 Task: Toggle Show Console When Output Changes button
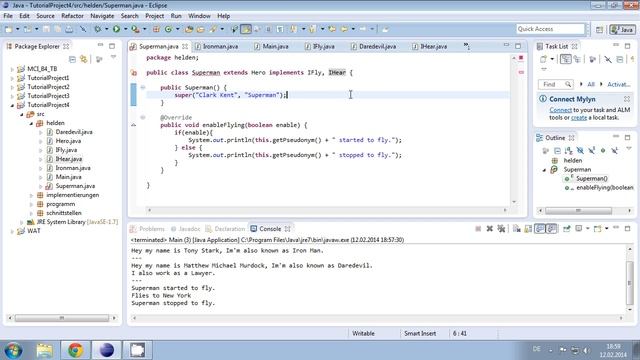540,229
